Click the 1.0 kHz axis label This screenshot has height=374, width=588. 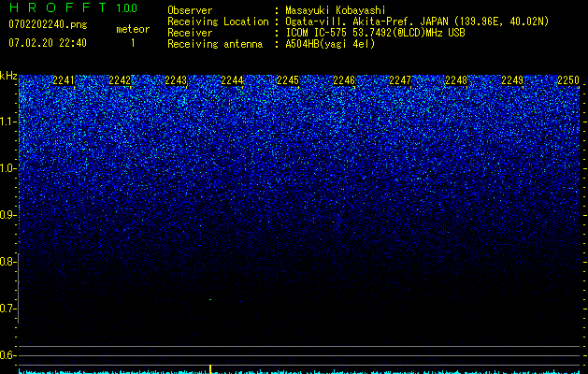pos(7,168)
